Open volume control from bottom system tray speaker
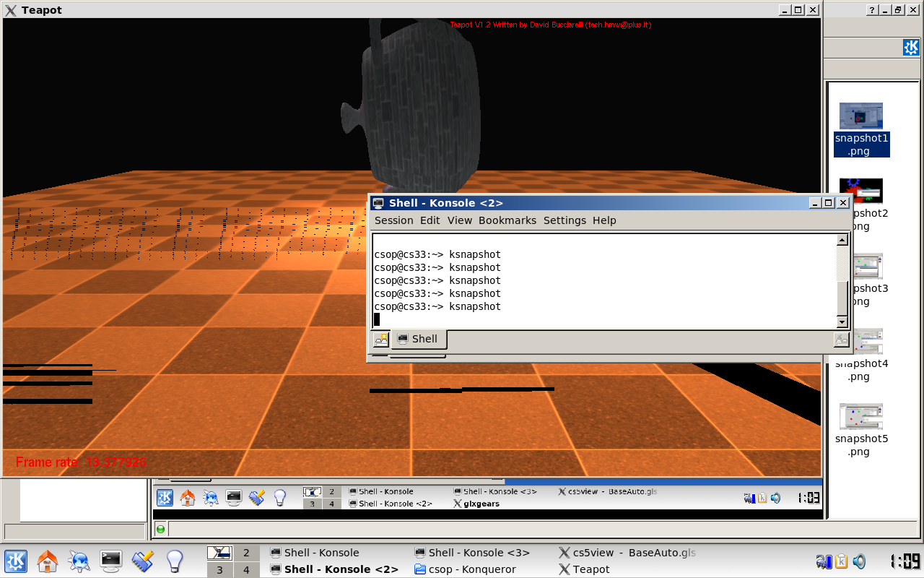 coord(859,561)
